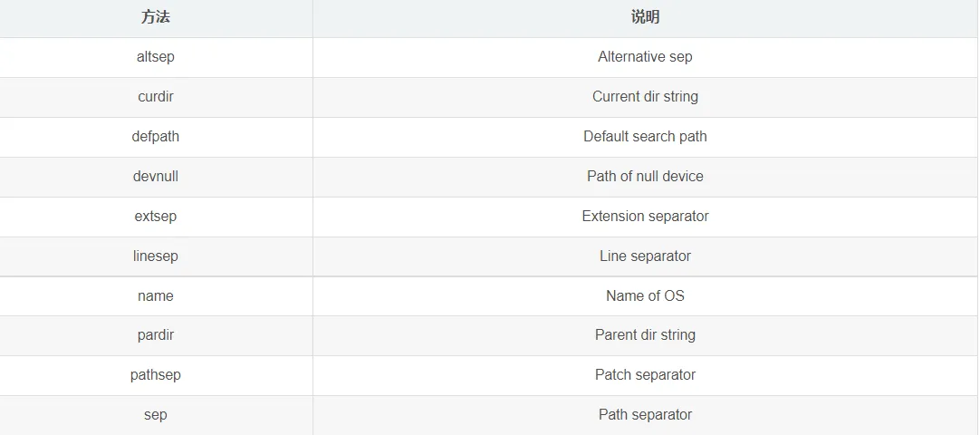Select the devnull method cell

click(156, 177)
